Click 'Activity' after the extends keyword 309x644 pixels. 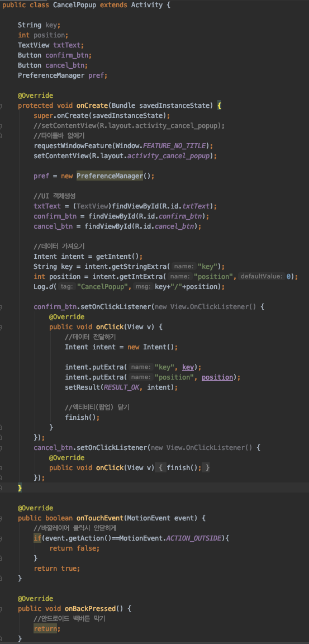point(147,5)
